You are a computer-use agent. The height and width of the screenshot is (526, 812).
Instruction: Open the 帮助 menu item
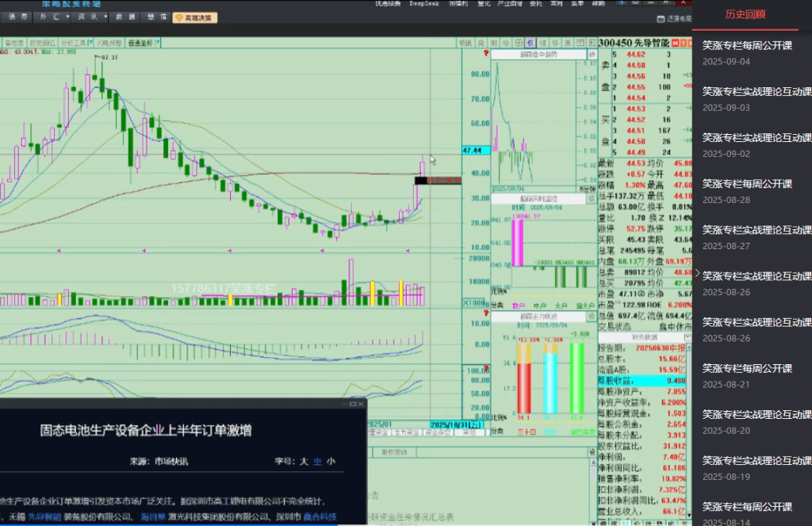click(x=598, y=4)
